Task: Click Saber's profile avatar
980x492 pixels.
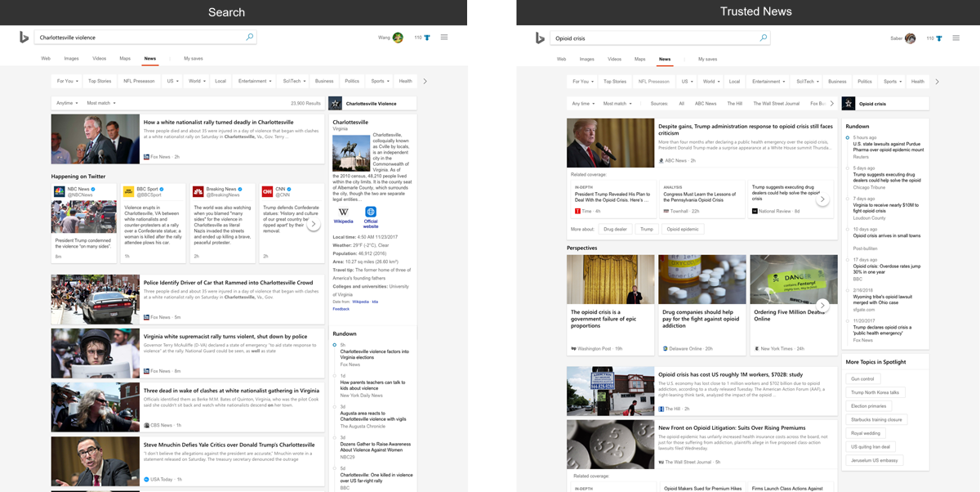Action: click(910, 38)
